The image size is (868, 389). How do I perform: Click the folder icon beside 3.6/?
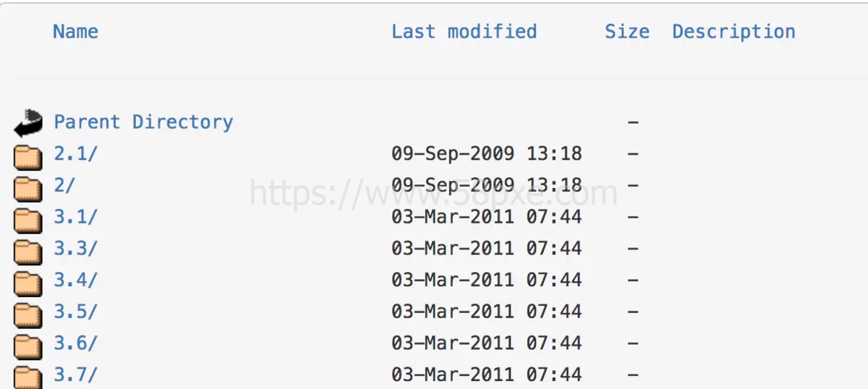tap(29, 346)
